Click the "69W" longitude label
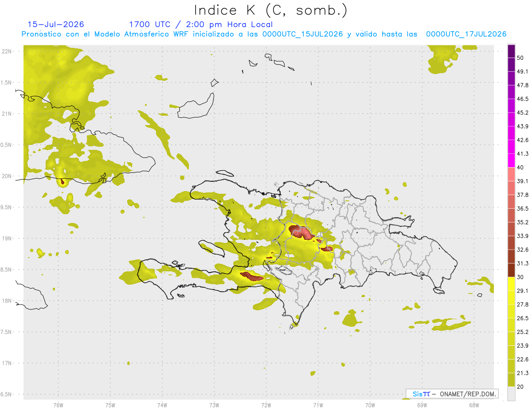Image resolution: width=532 pixels, height=411 pixels. (422, 405)
